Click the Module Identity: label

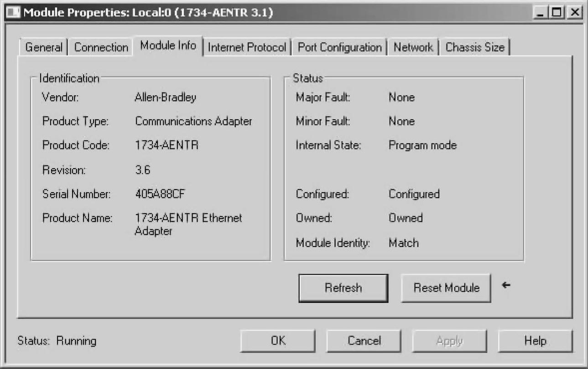(x=333, y=243)
